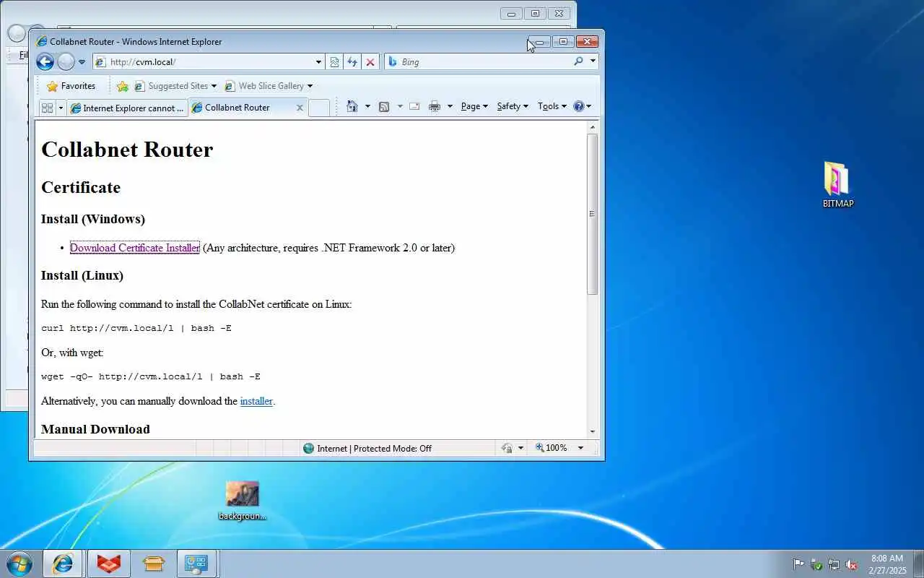Click the Download Certificate Installer link

point(135,248)
